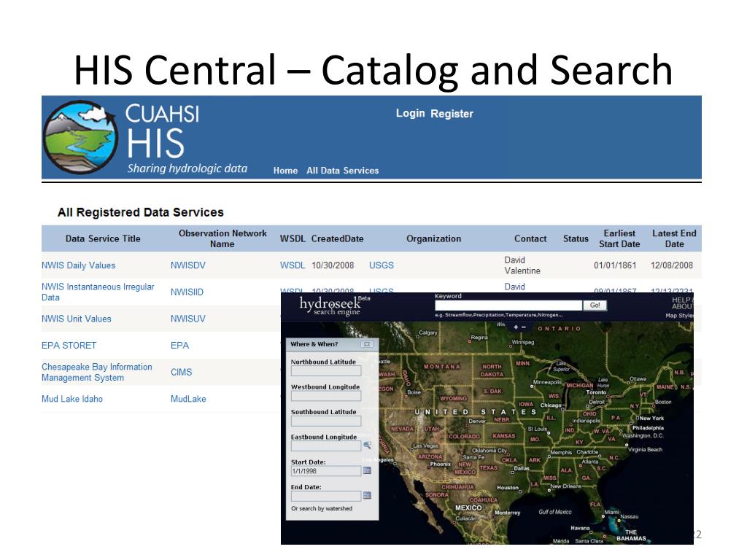Open the Home menu item
747x560 pixels.
285,171
